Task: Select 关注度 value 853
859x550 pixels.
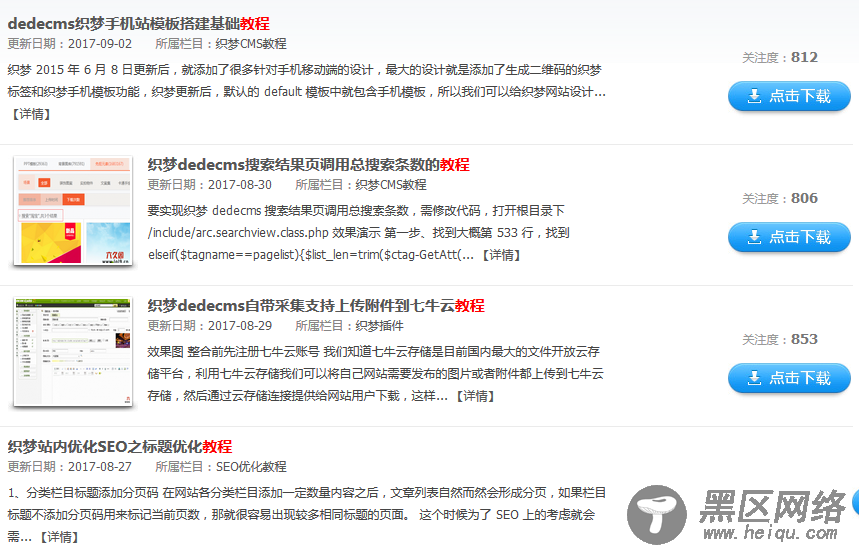Action: point(804,339)
